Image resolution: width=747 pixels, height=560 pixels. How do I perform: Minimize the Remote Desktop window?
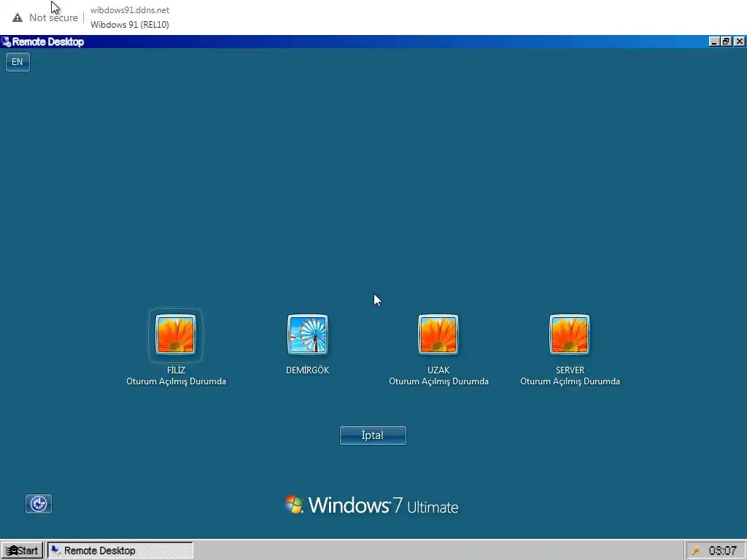(x=713, y=42)
